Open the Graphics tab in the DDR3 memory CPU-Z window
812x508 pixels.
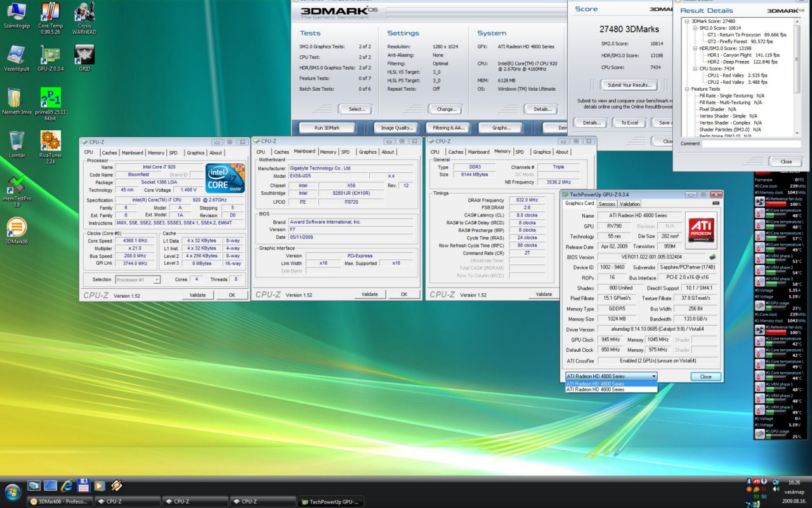point(542,152)
